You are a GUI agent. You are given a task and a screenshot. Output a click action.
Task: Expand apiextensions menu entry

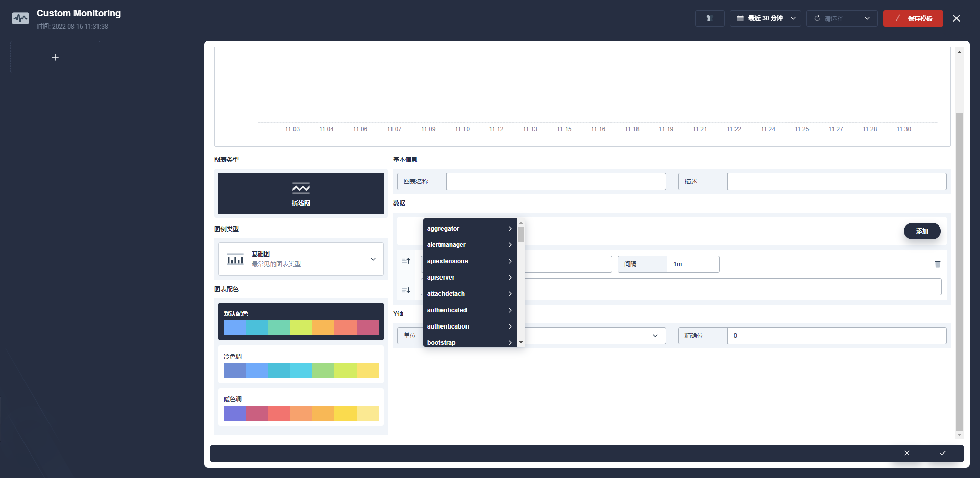click(470, 261)
